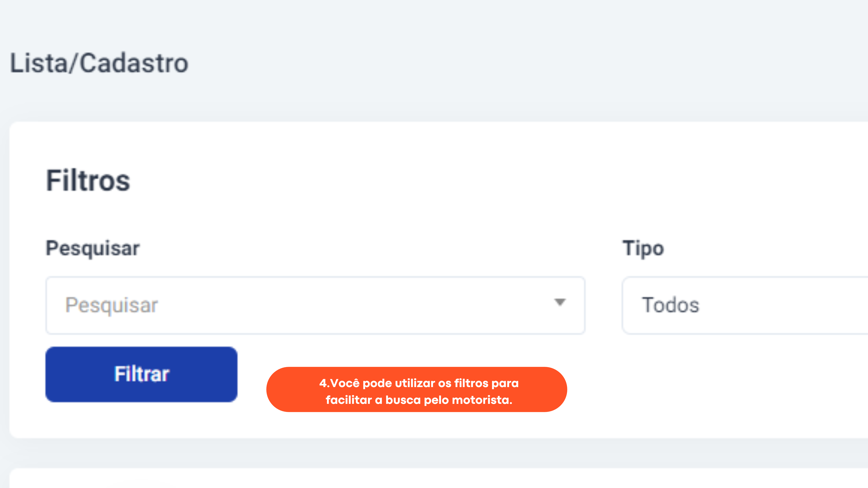Click the orange step 4 hint bubble

(417, 389)
